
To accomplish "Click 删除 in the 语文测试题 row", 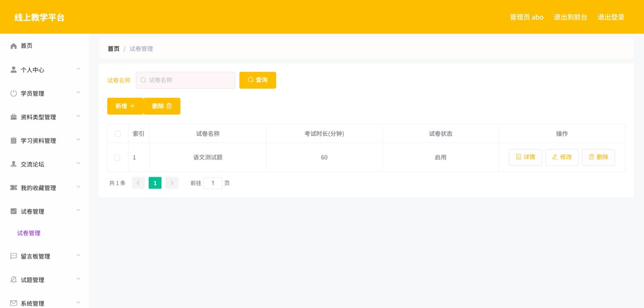I will tap(598, 157).
